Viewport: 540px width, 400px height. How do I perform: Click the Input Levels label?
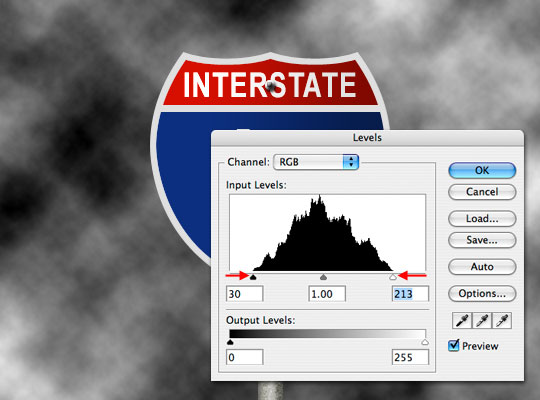point(256,185)
